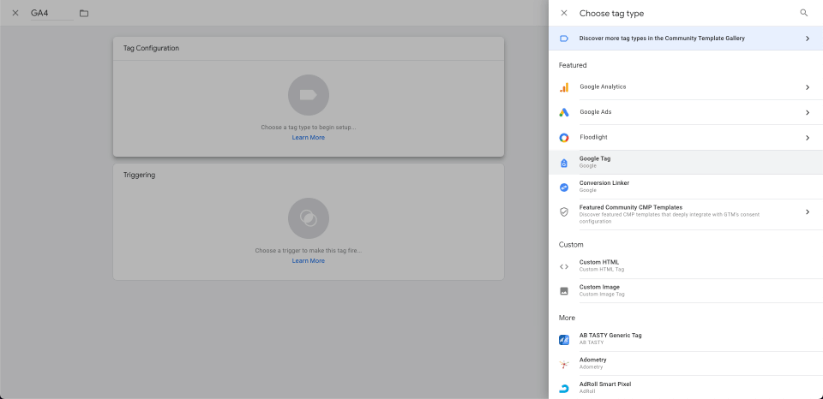Select the Adometry tag type
Image resolution: width=823 pixels, height=399 pixels.
(x=685, y=363)
